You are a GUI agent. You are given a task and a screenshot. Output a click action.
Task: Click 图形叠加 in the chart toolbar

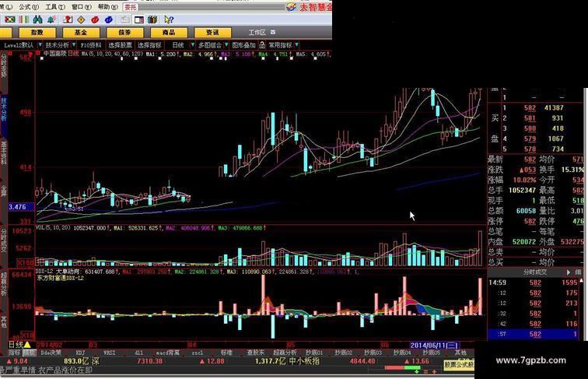click(x=243, y=45)
